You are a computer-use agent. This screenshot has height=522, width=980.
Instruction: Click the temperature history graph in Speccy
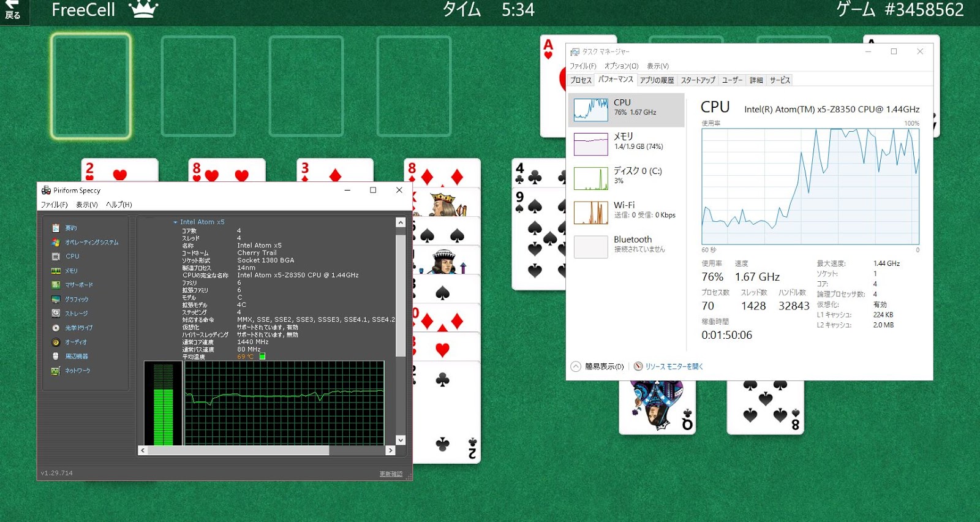click(x=284, y=403)
